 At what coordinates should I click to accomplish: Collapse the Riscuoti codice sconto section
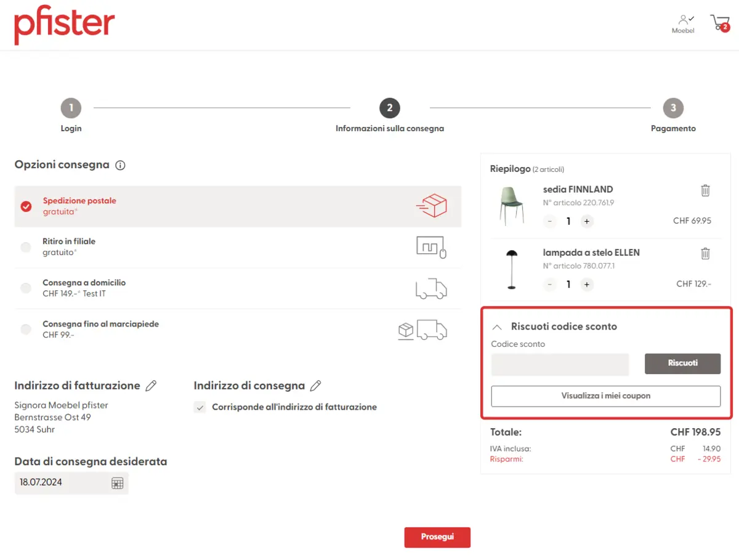coord(498,327)
